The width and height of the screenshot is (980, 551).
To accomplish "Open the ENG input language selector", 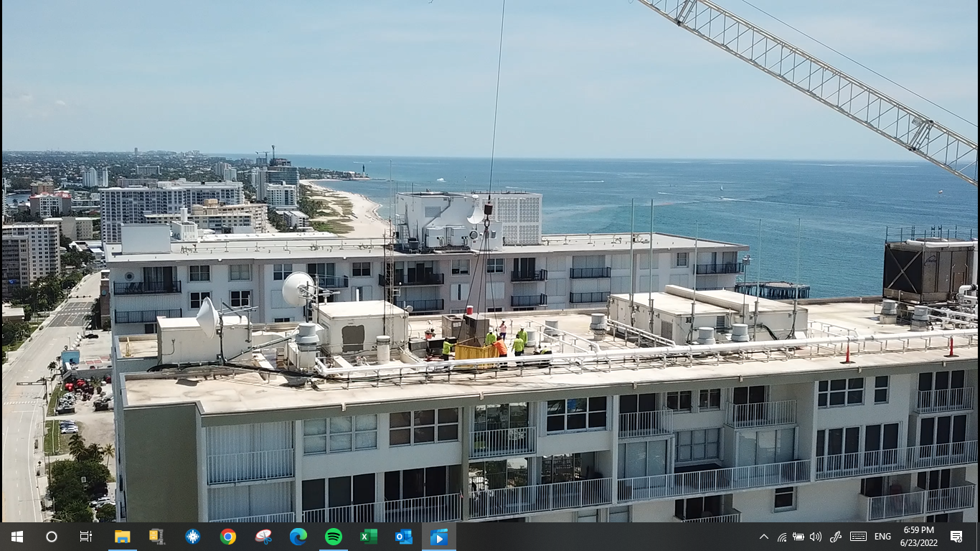I will pyautogui.click(x=882, y=537).
